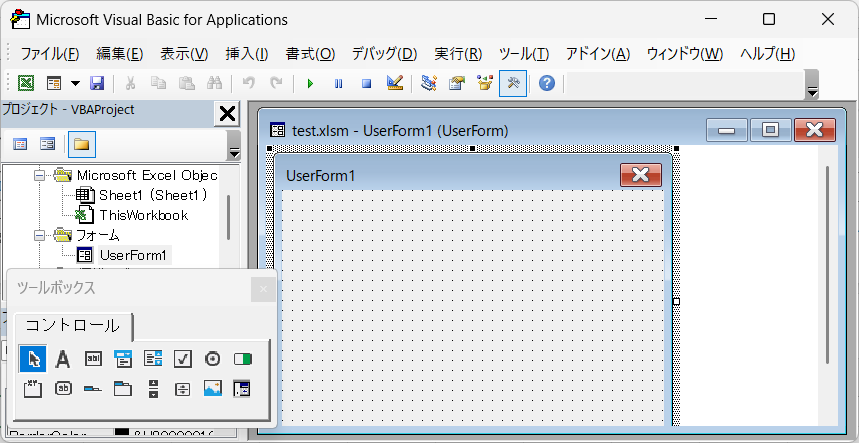The height and width of the screenshot is (443, 859).
Task: Save the test.xlsm project
Action: pos(97,83)
